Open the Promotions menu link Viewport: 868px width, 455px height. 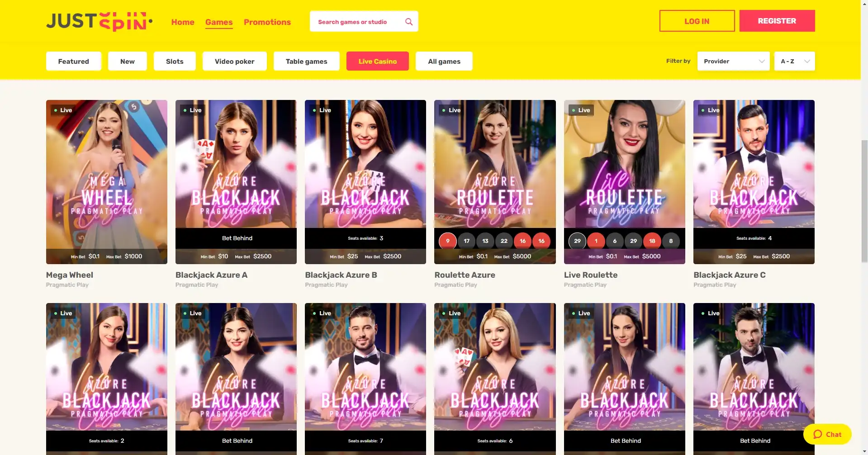(x=267, y=22)
